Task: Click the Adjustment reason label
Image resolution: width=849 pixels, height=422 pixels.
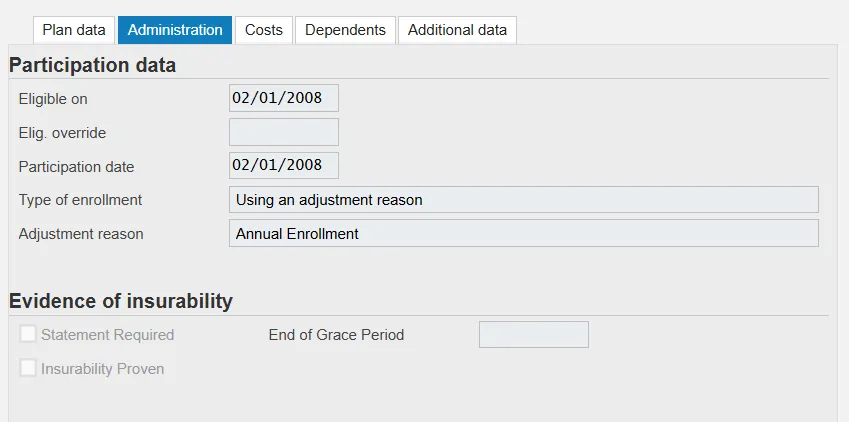Action: tap(81, 234)
